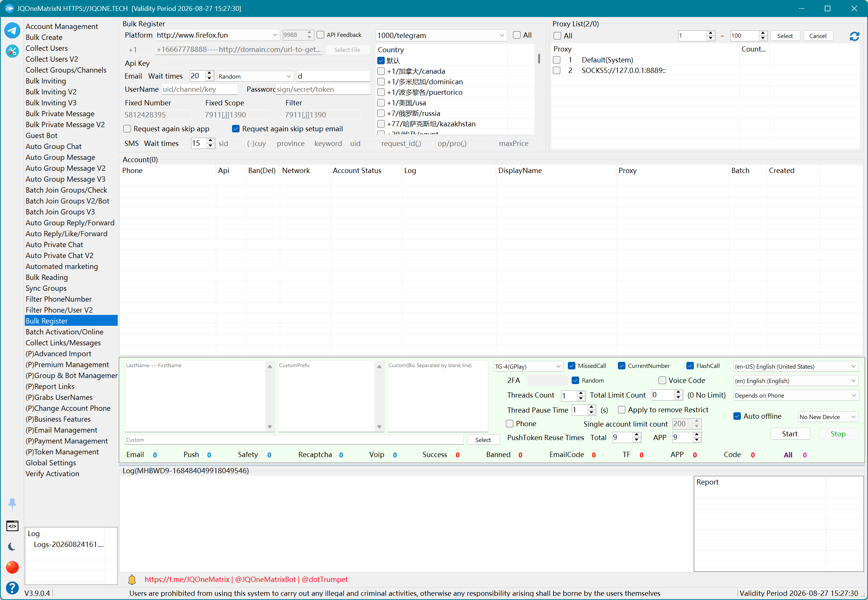Viewport: 868px width, 600px height.
Task: Open (P)Token Management
Action: [62, 452]
